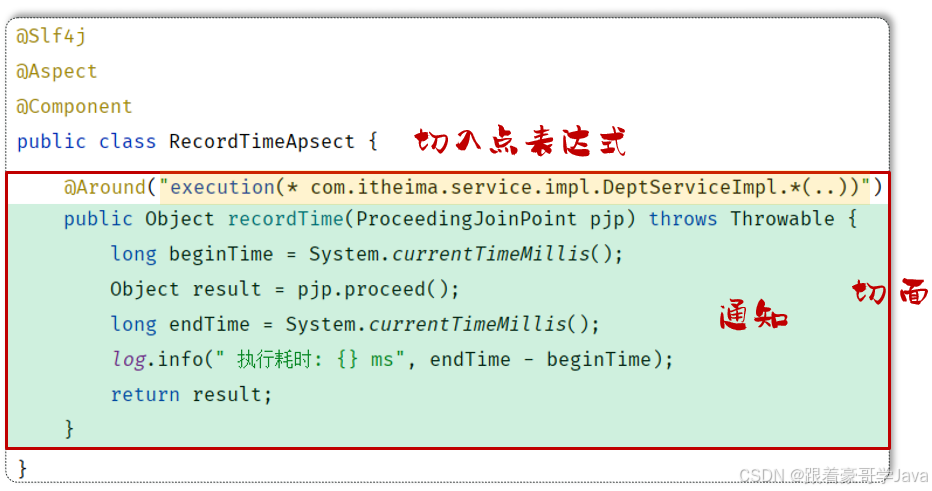Click the @Aspect annotation
The width and height of the screenshot is (932, 491).
(x=56, y=72)
